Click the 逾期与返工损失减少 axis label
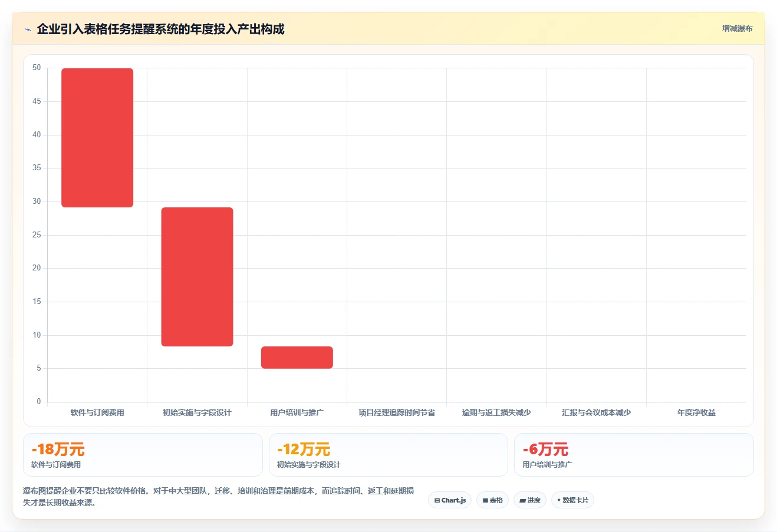 click(496, 412)
